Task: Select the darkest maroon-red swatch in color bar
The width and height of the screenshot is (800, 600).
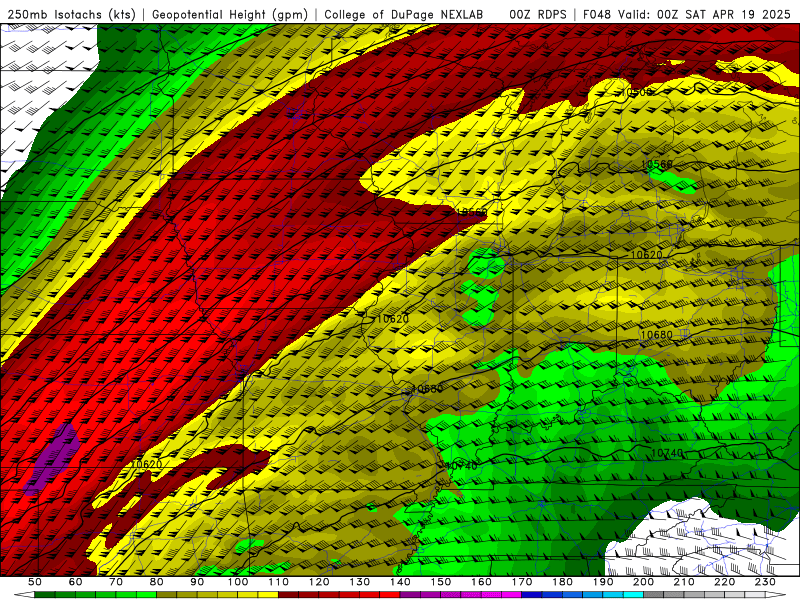Action: (x=288, y=594)
